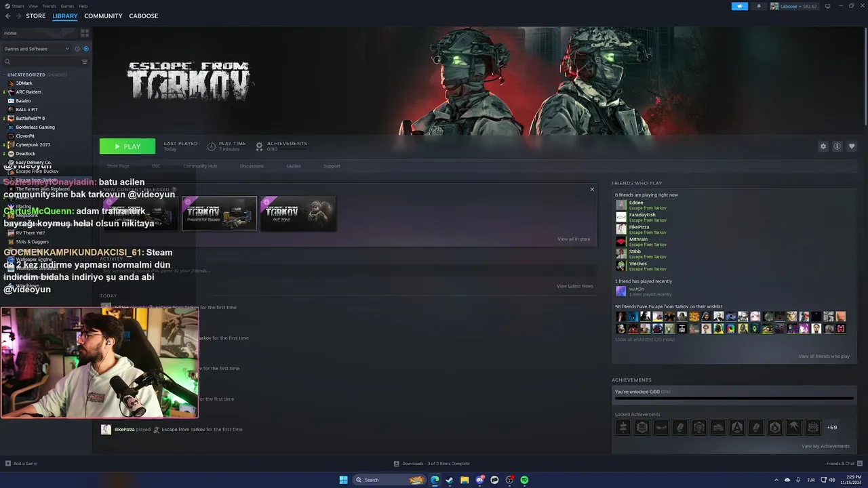The width and height of the screenshot is (868, 488).
Task: Click the Windows taskbar Search box
Action: pyautogui.click(x=390, y=480)
